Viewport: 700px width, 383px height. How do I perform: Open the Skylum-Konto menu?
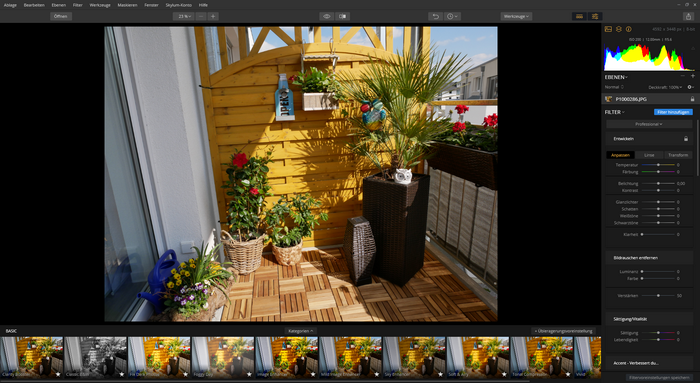pyautogui.click(x=179, y=5)
